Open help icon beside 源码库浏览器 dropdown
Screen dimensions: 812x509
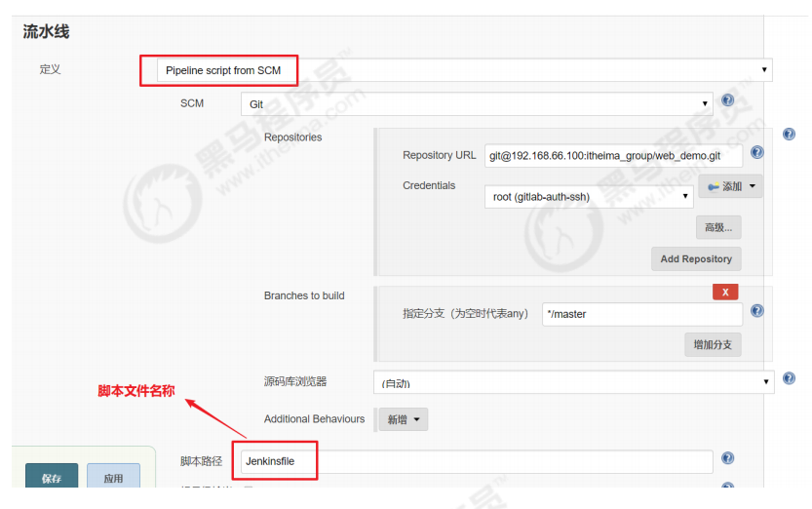click(x=789, y=378)
